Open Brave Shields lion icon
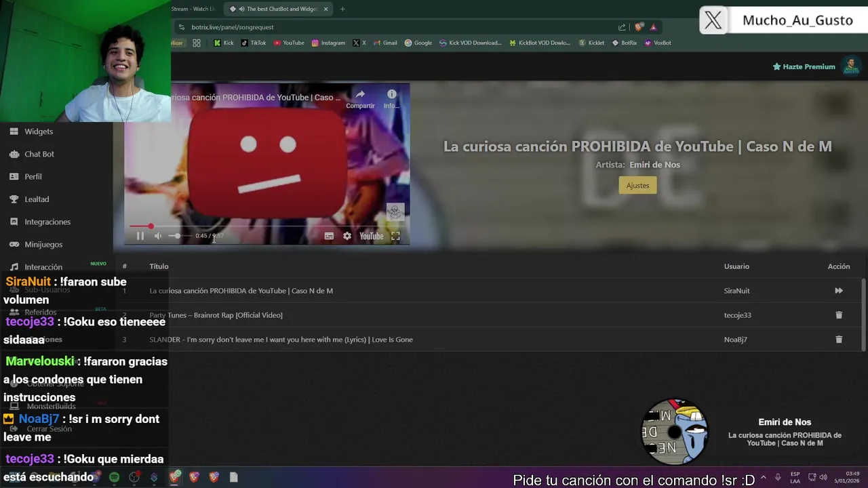 coord(639,27)
